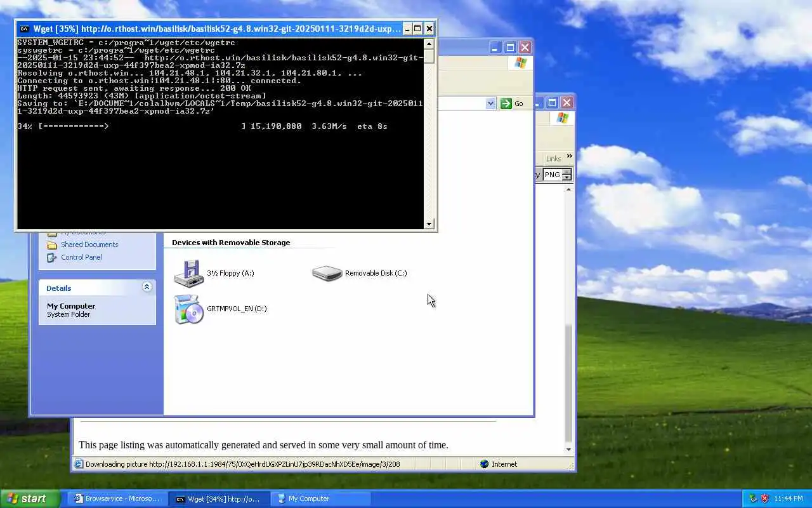Open the 3½ Floppy (A:) drive icon

coord(188,274)
